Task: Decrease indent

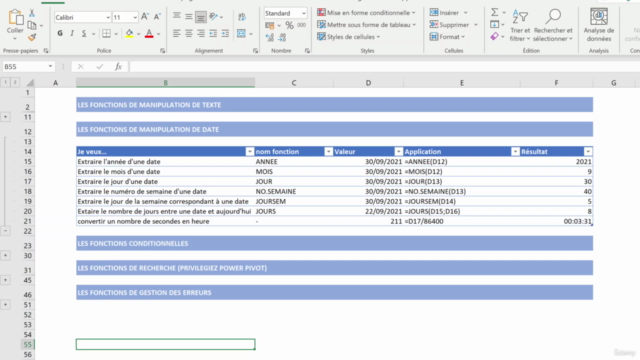Action: [213, 33]
